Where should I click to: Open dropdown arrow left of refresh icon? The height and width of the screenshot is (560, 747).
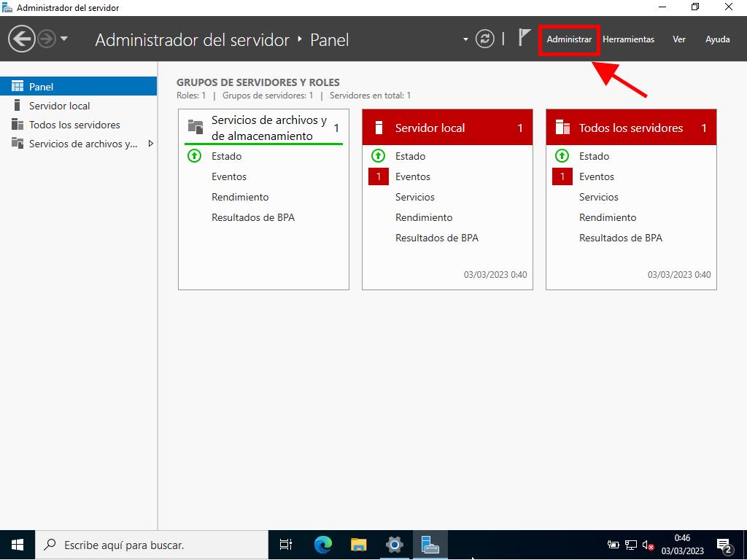pos(465,39)
